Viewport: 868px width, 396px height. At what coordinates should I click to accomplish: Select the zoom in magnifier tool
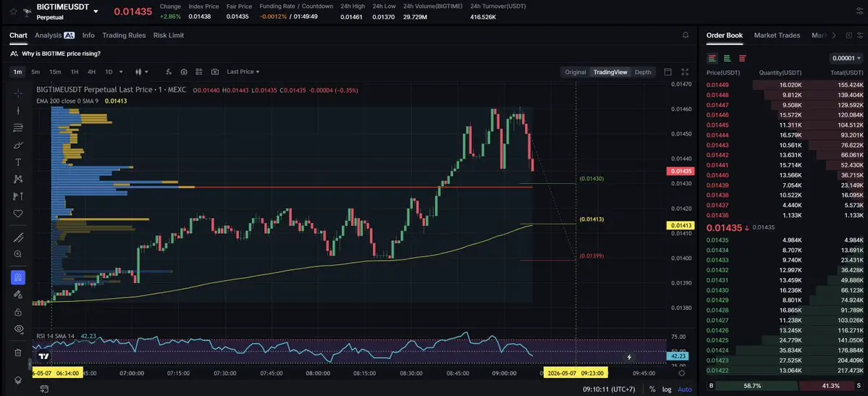[17, 254]
